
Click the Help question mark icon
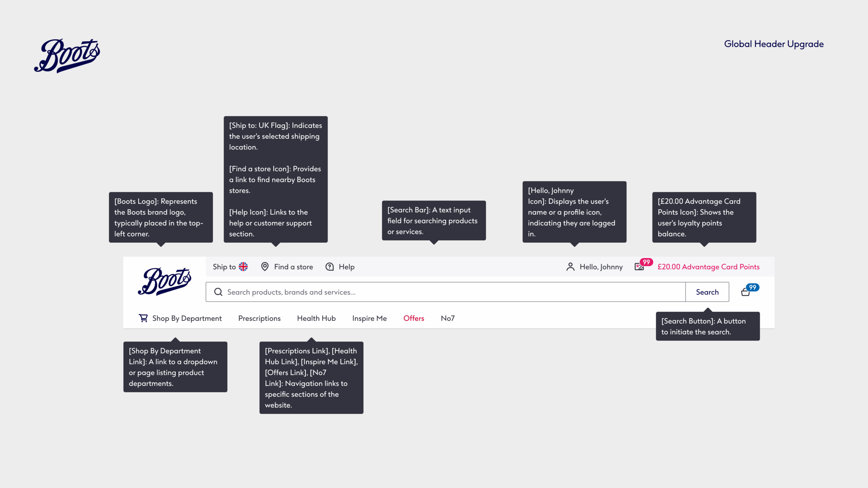(330, 267)
